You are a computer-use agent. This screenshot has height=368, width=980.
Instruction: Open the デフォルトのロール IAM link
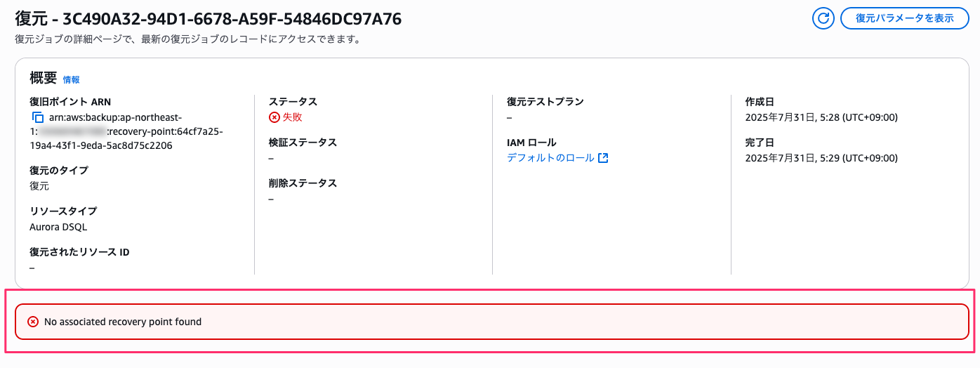(x=550, y=158)
